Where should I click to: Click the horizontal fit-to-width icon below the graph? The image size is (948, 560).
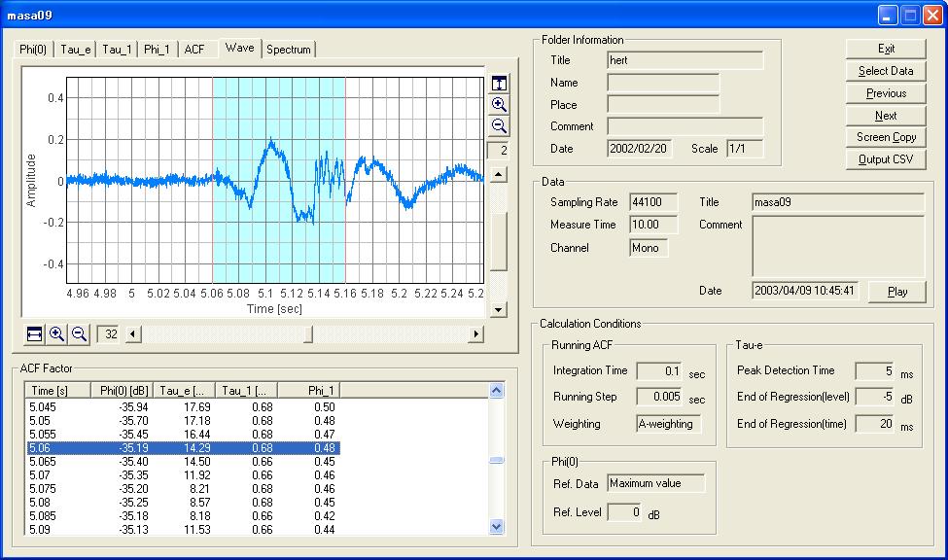[34, 333]
